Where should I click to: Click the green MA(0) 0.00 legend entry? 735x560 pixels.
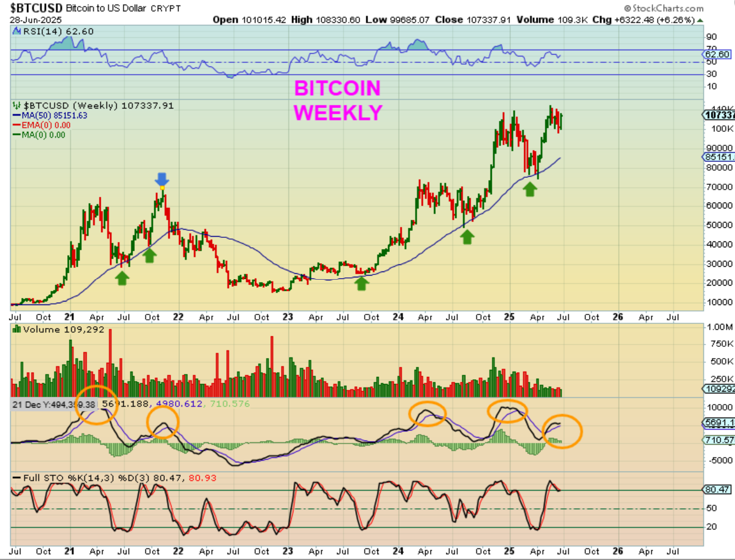[38, 134]
